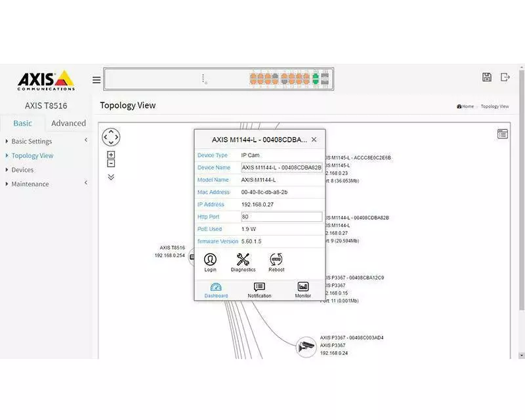Open the Dashboard tab in popup
This screenshot has height=420, width=525.
(x=216, y=290)
